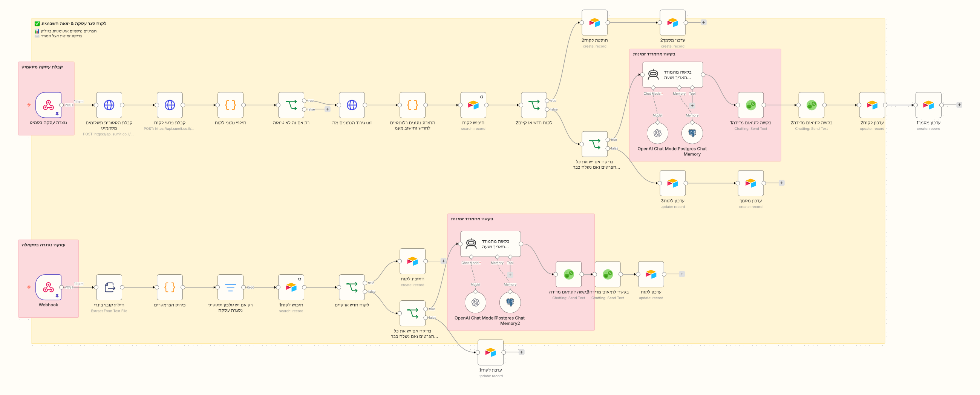980x395 pixels.
Task: Open the בקשה לתיאום מדידה2 WhatsApp node
Action: [x=812, y=105]
